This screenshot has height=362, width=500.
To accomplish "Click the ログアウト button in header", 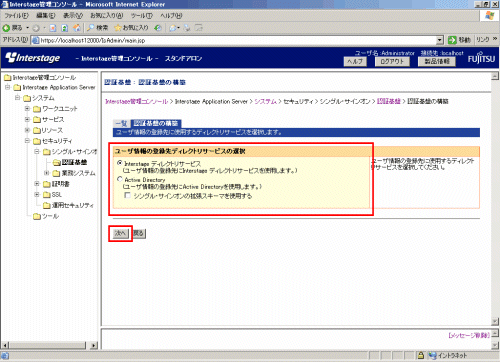I will point(392,61).
